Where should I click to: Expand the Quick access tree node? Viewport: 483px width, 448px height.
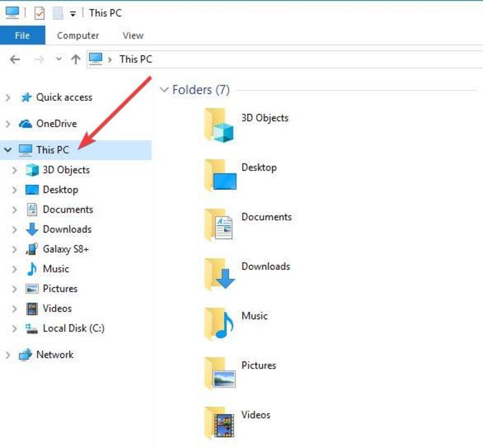(x=8, y=97)
